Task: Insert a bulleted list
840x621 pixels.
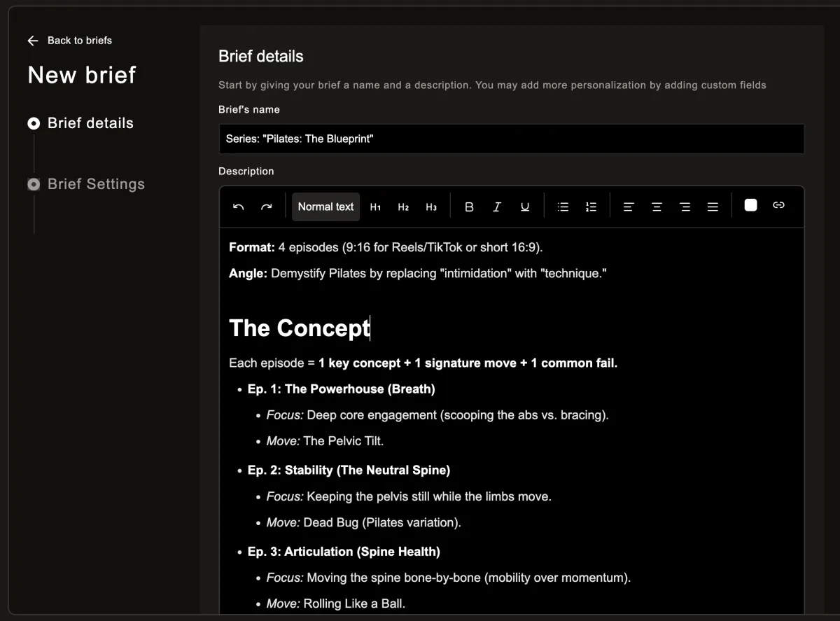Action: coord(563,207)
